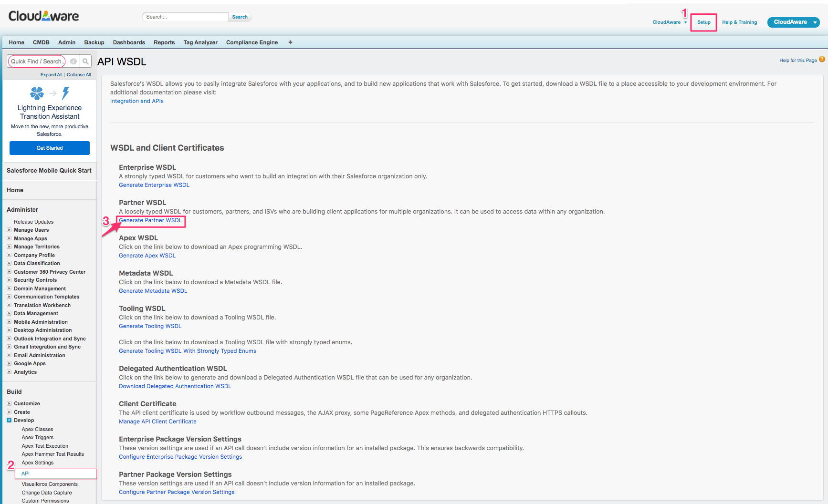Select Change Data Capture in sidebar
Image resolution: width=828 pixels, height=504 pixels.
(47, 493)
